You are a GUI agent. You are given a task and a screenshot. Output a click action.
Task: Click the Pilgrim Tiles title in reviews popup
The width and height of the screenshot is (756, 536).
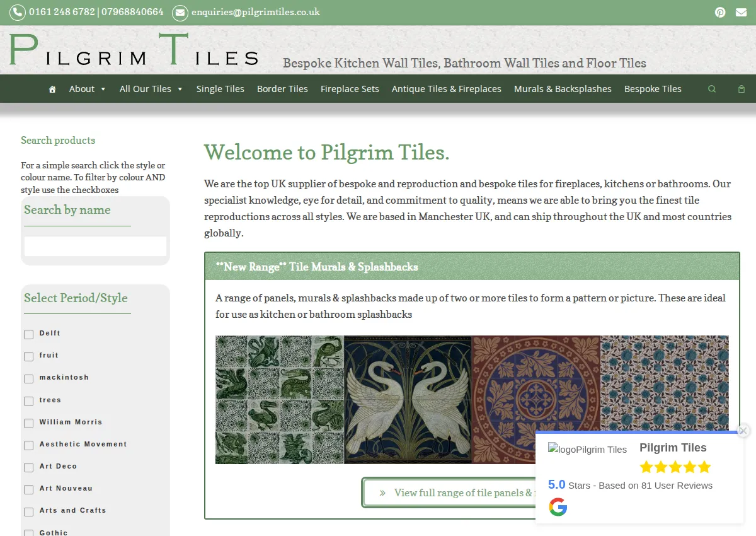673,448
